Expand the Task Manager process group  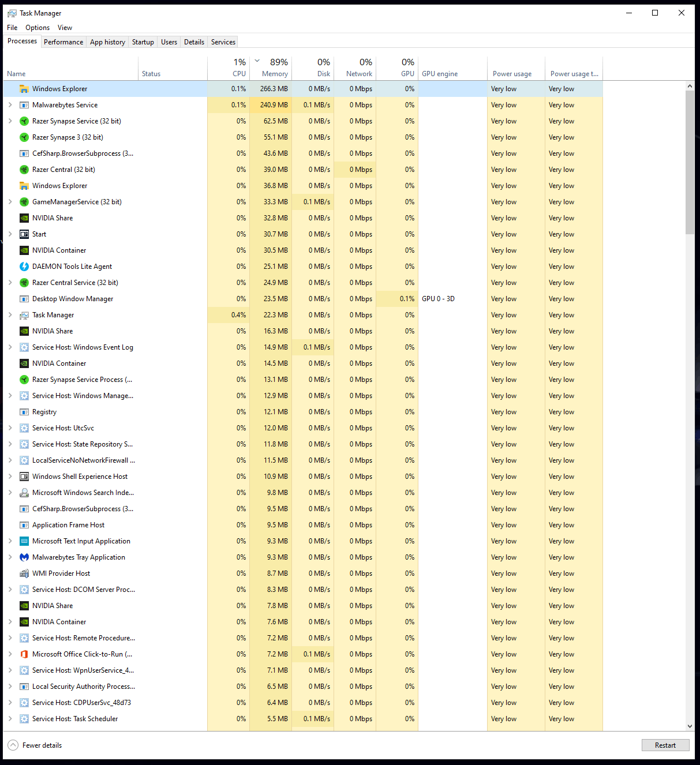click(x=10, y=315)
